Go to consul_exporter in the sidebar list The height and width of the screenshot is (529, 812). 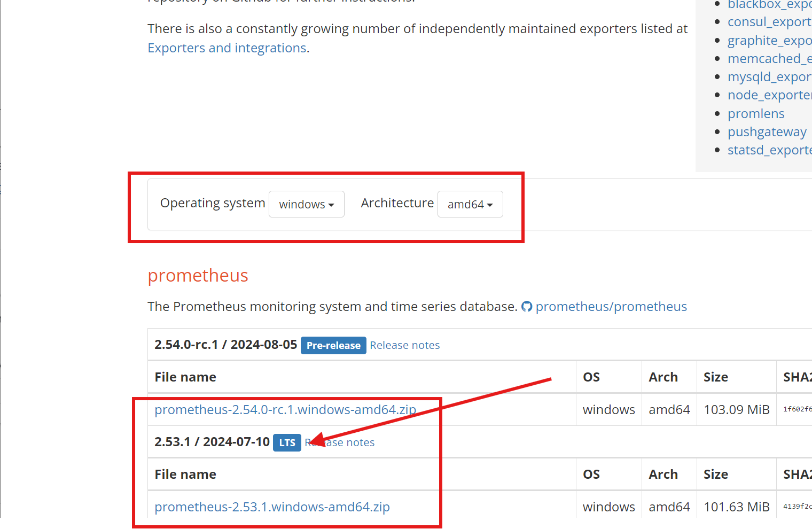[769, 22]
